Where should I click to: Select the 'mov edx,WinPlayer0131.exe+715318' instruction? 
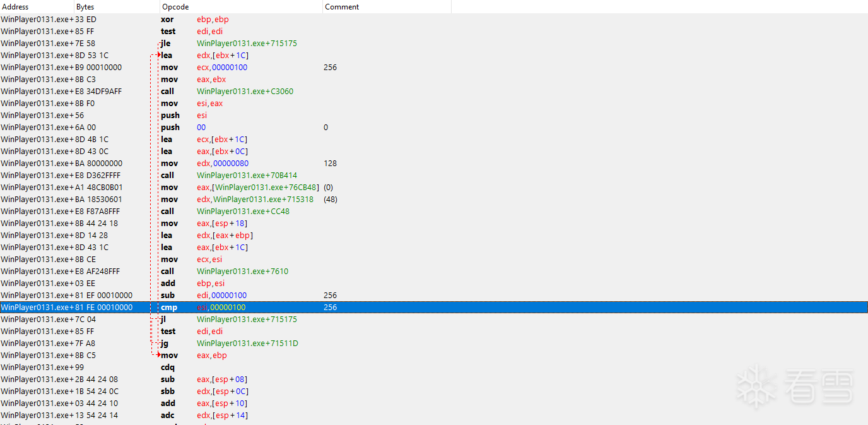[434, 200]
